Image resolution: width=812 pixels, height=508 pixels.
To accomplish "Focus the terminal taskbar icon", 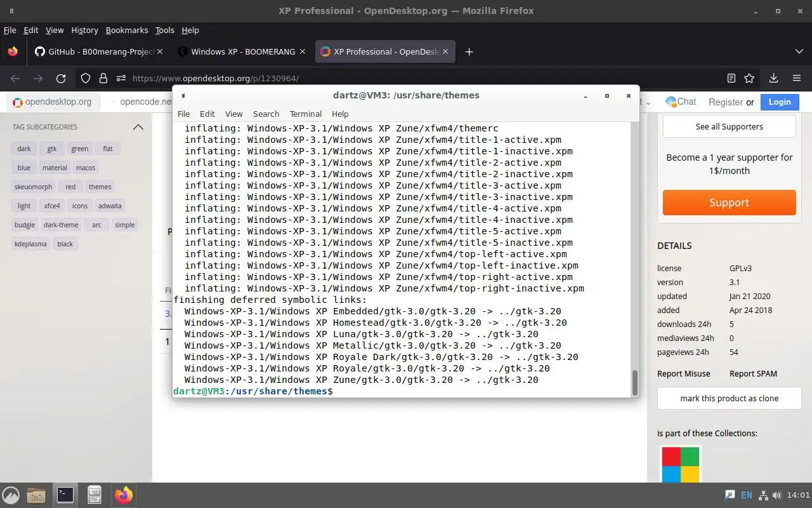I will coord(65,495).
